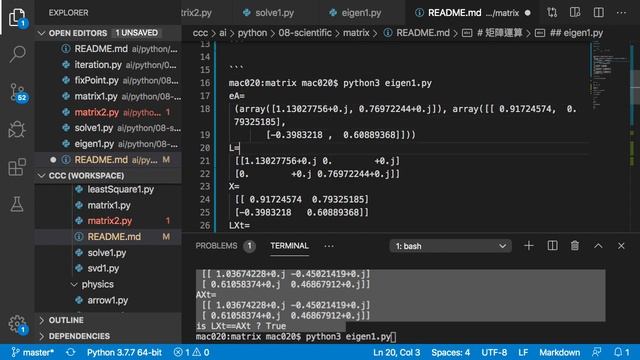The width and height of the screenshot is (640, 360).
Task: Change encoding via UTF-8
Action: [x=494, y=352]
